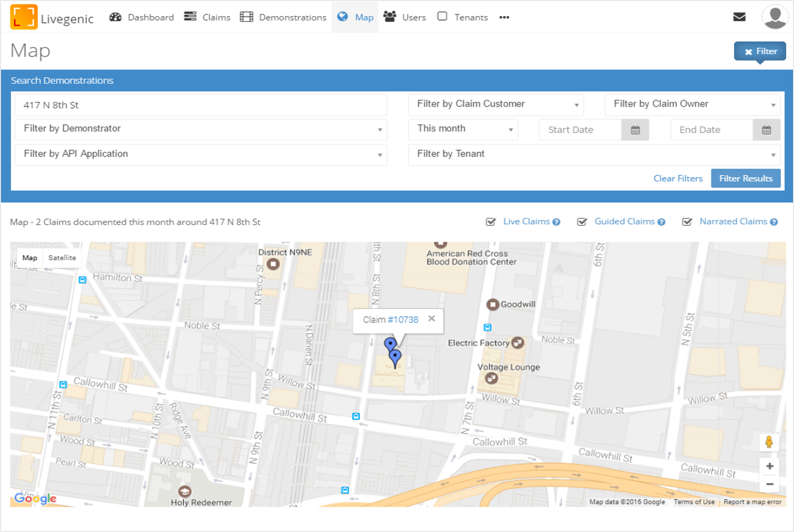794x532 pixels.
Task: Expand Filter by API Application dropdown
Action: coord(201,154)
